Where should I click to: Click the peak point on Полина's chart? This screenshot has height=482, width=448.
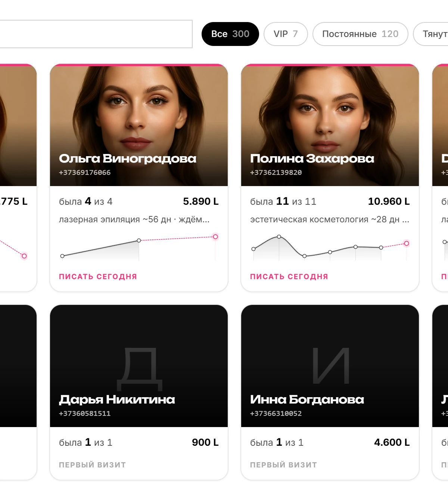click(279, 237)
